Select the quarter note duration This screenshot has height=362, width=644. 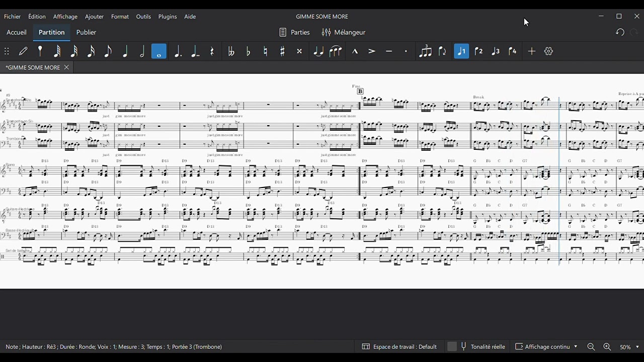(x=125, y=51)
